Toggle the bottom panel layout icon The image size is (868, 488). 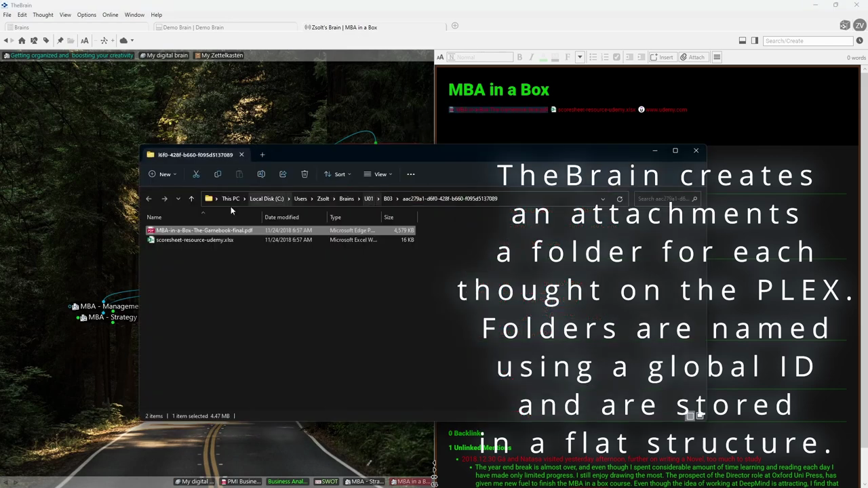click(743, 41)
